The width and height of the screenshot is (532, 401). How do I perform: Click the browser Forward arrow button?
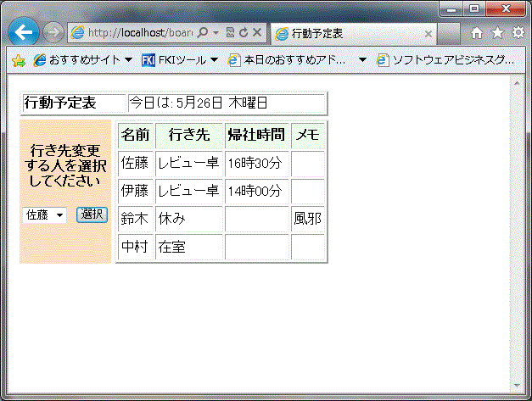click(x=53, y=32)
